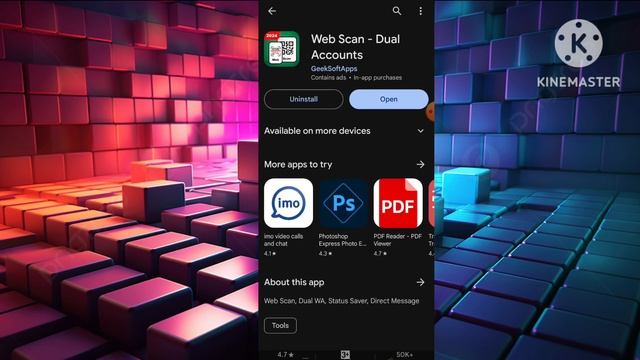The image size is (640, 360).
Task: Open PDF Reader - PDF Viewer title
Action: pos(398,240)
